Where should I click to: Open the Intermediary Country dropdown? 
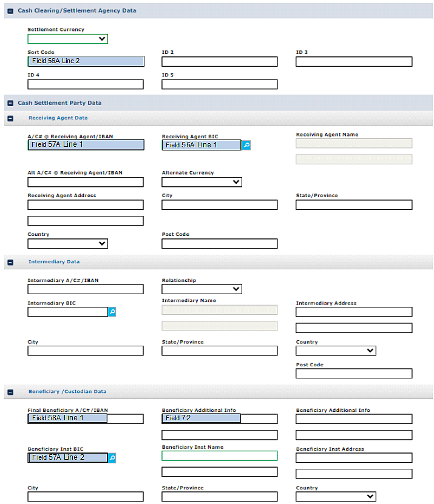[x=336, y=351]
